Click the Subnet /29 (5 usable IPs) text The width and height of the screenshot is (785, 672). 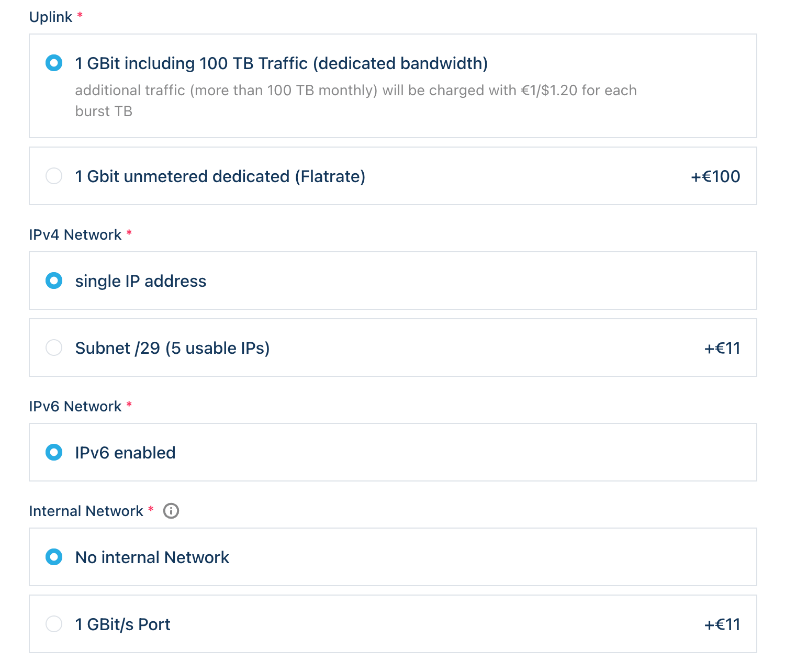coord(172,348)
